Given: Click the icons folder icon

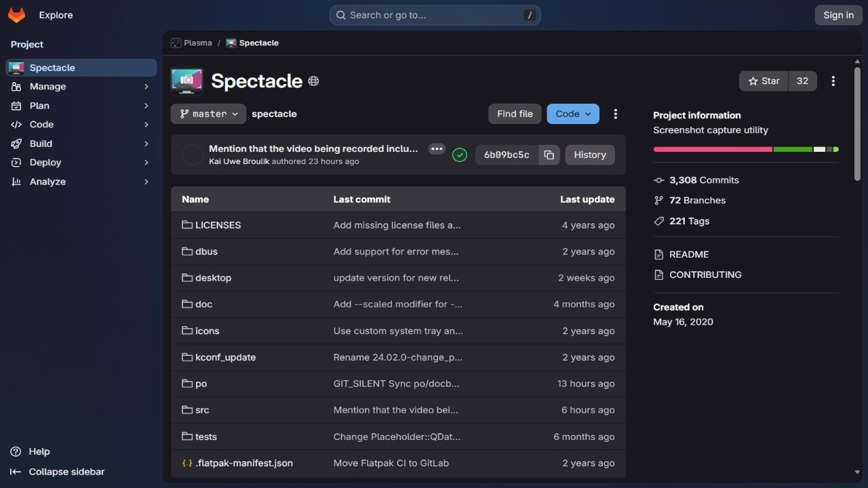Looking at the screenshot, I should coord(187,331).
